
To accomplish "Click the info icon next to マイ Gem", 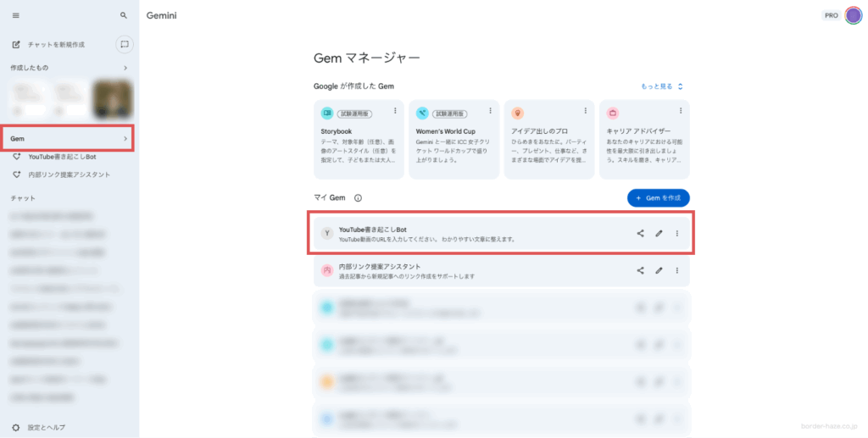I will (359, 198).
